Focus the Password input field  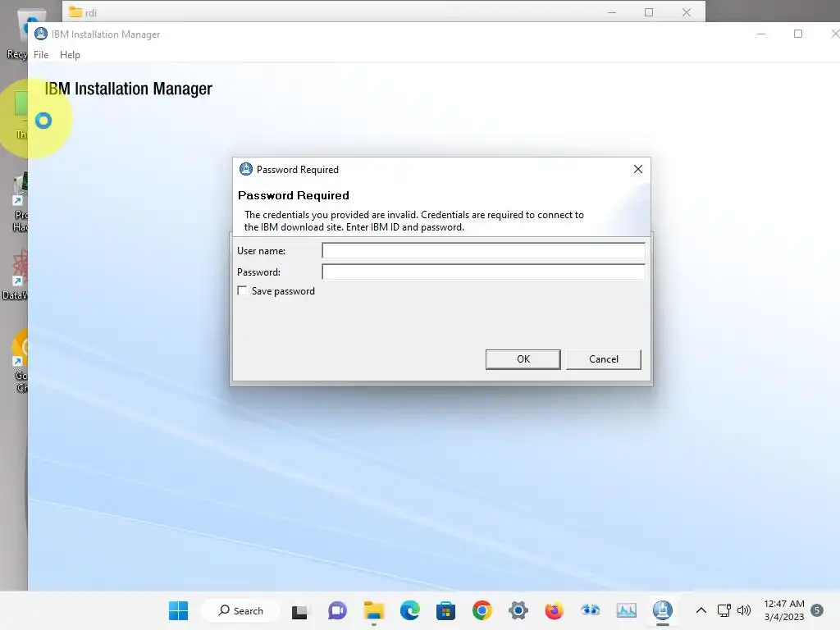click(483, 272)
